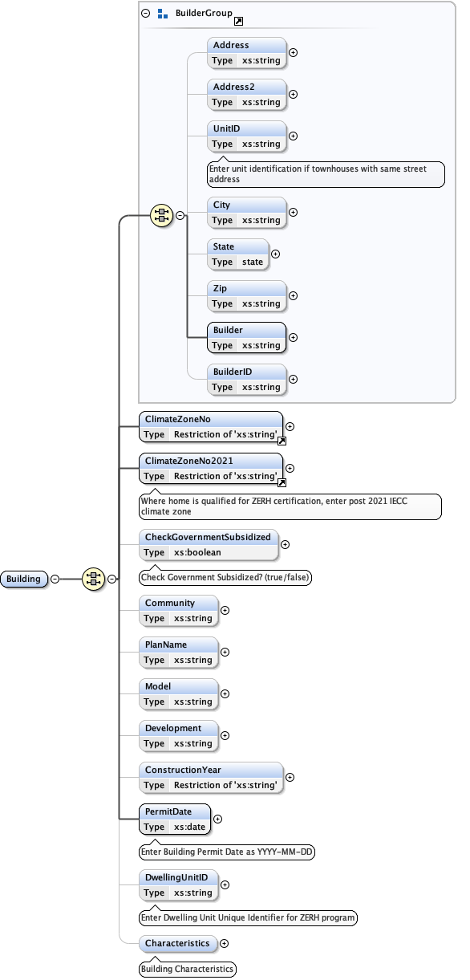Select the CheckGovernmentSubsidized element node
The width and height of the screenshot is (470, 980).
(x=209, y=544)
